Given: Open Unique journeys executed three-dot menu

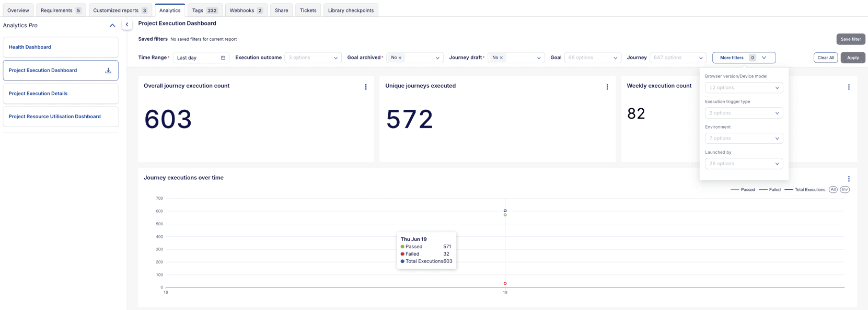Looking at the screenshot, I should tap(607, 87).
